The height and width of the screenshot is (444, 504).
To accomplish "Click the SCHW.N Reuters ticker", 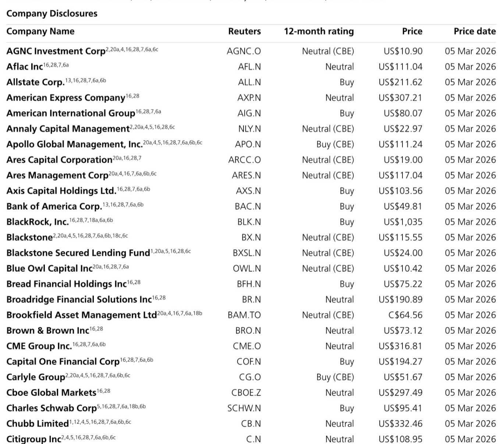I will tap(244, 408).
